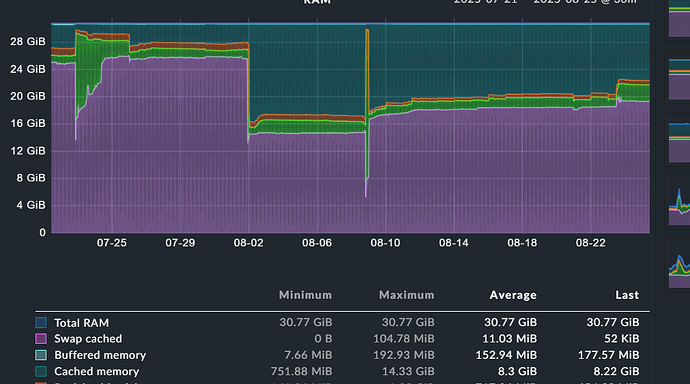The width and height of the screenshot is (690, 384).
Task: Select the Buffered memory legend label
Action: [100, 355]
